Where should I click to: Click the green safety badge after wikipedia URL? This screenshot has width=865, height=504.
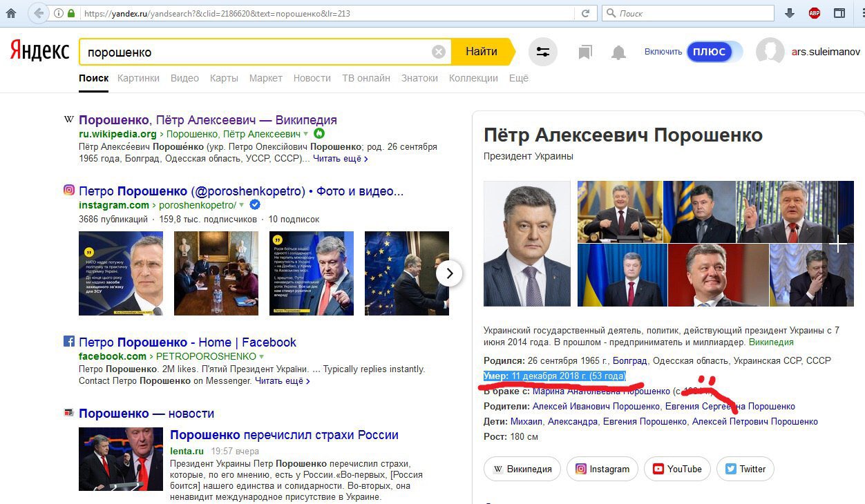[319, 134]
